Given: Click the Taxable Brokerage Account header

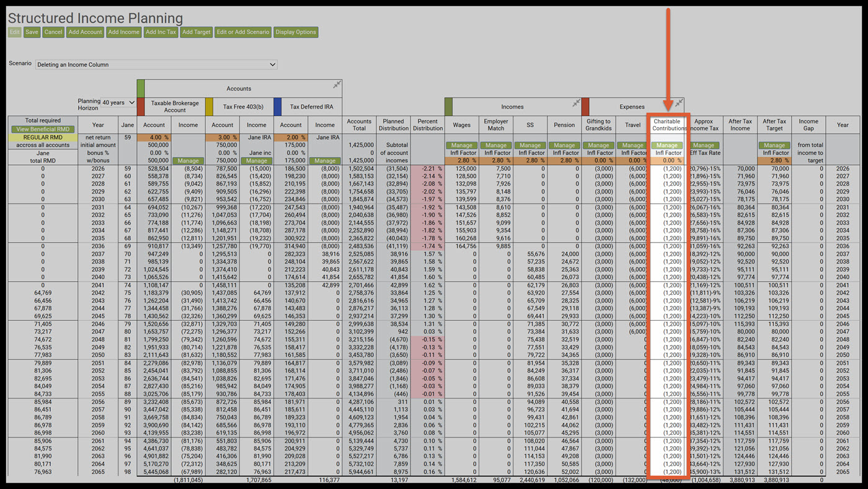Looking at the screenshot, I should tap(175, 107).
